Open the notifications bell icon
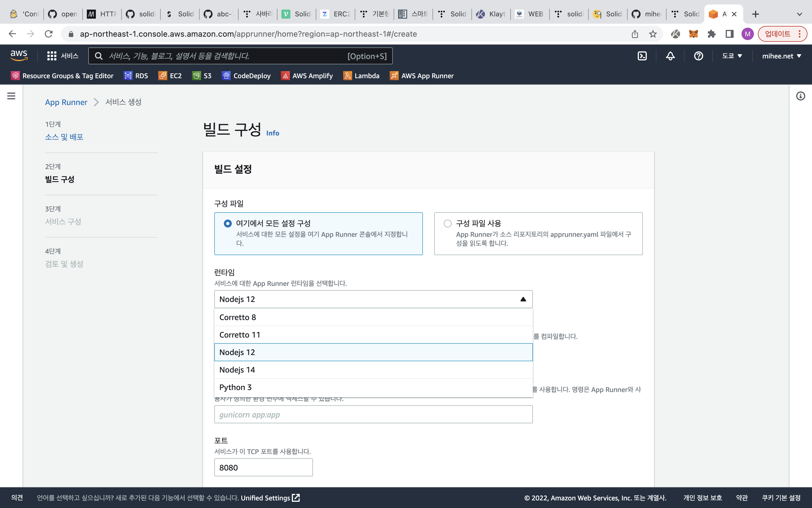 click(x=670, y=56)
